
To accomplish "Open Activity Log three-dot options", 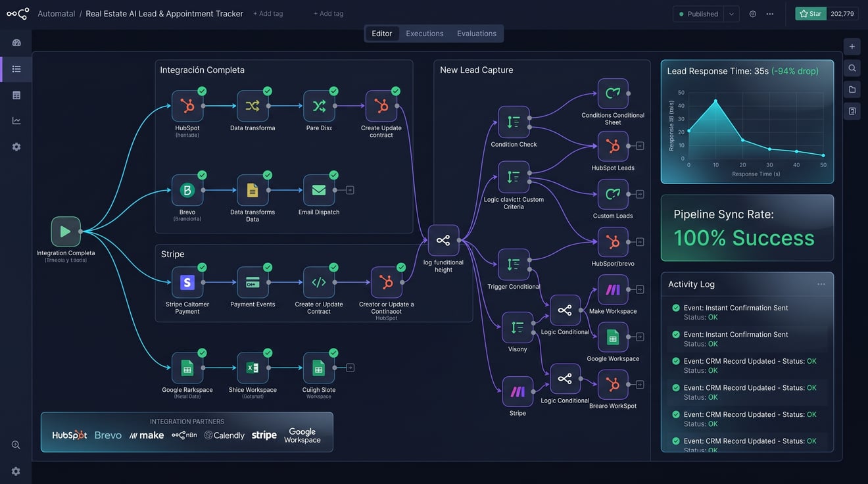I will (x=821, y=284).
